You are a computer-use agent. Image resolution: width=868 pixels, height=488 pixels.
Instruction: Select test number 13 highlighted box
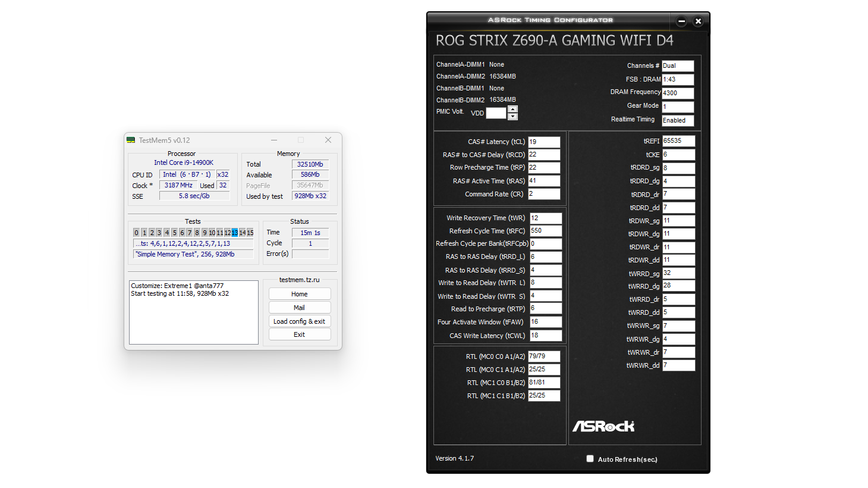click(x=235, y=233)
